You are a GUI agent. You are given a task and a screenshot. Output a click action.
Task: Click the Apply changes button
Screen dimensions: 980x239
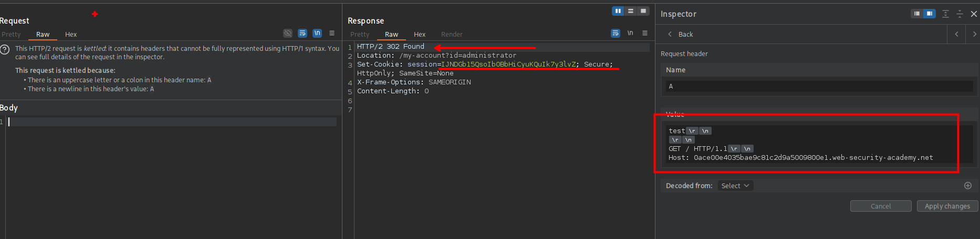[x=947, y=206]
